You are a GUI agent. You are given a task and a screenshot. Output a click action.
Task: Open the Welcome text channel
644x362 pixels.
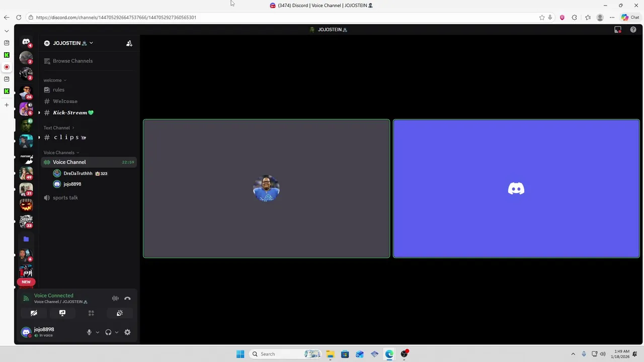65,102
